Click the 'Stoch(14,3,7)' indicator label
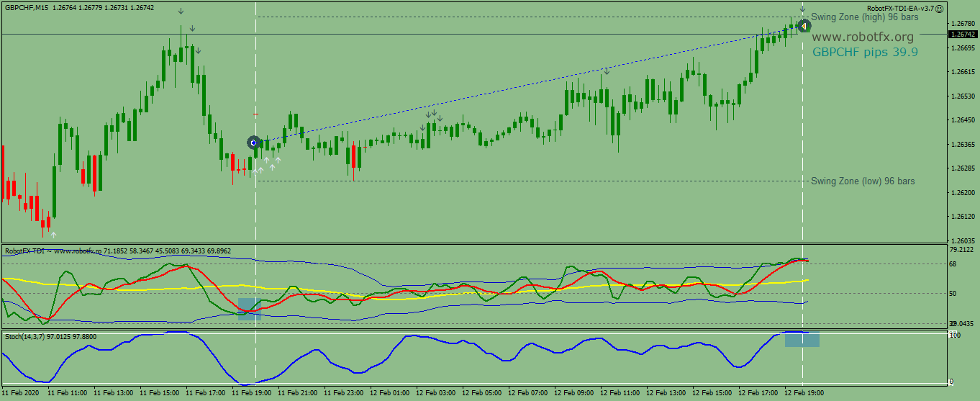Screen dimensions: 980x401 25,336
